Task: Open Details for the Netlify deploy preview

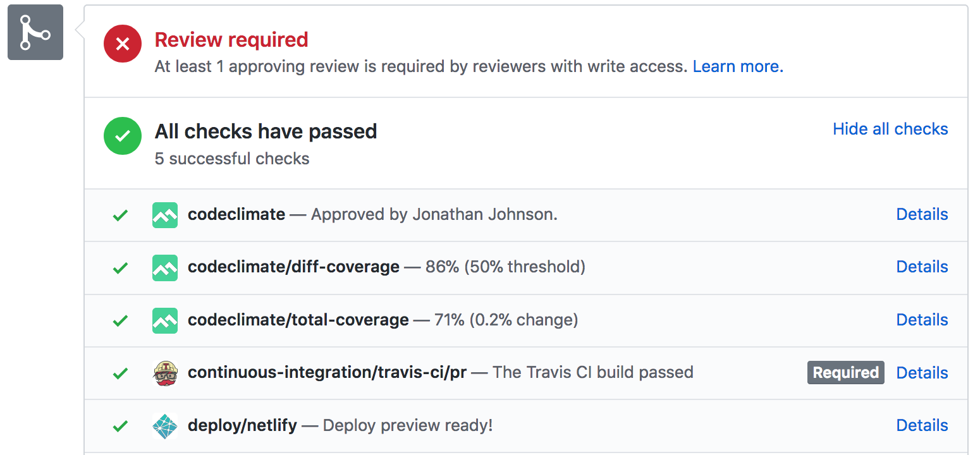Action: pos(922,425)
